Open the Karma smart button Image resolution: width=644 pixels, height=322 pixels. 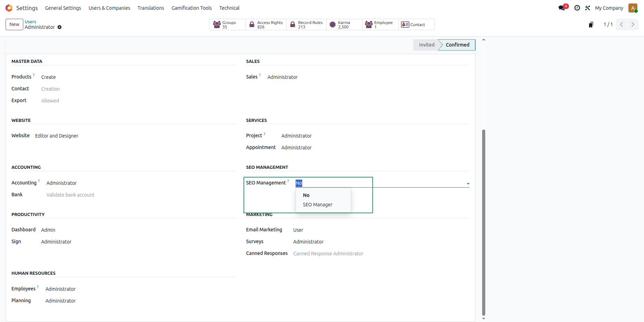click(x=344, y=25)
